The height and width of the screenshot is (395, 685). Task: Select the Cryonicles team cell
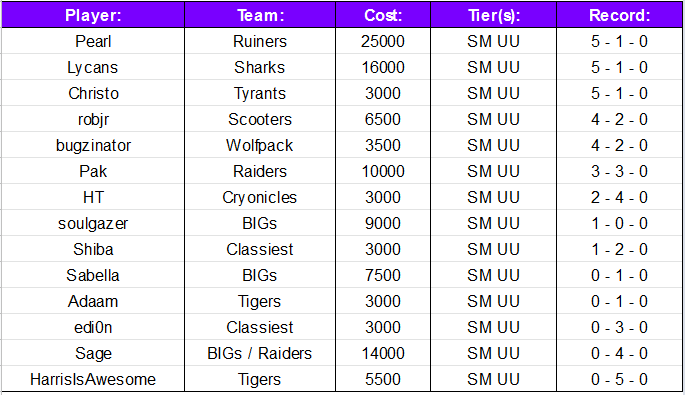(x=260, y=197)
